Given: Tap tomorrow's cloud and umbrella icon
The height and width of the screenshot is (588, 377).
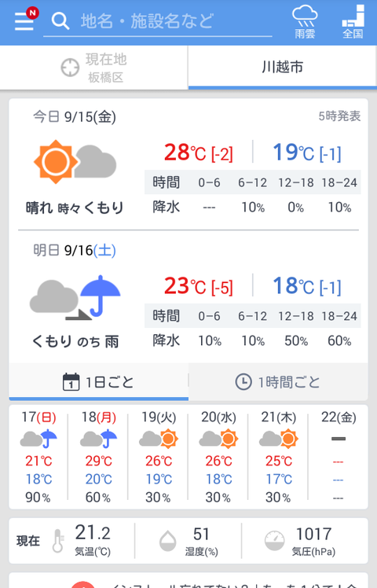Looking at the screenshot, I should click(75, 297).
